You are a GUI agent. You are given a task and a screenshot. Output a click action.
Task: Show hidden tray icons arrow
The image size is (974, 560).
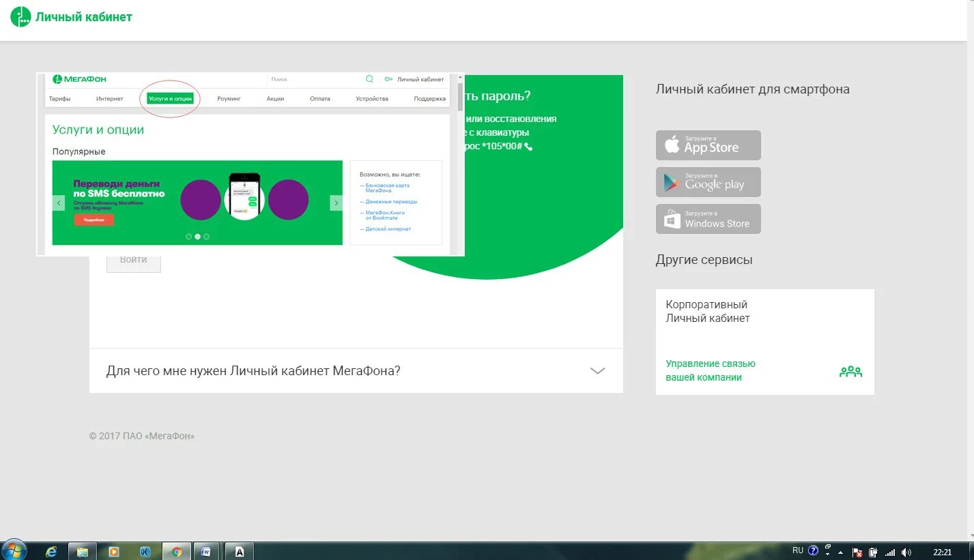841,552
